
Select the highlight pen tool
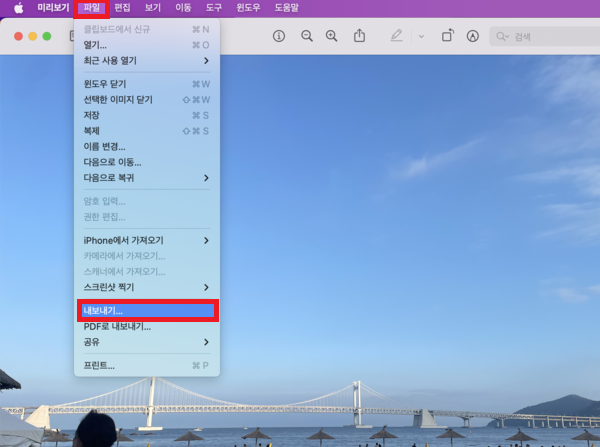click(396, 36)
